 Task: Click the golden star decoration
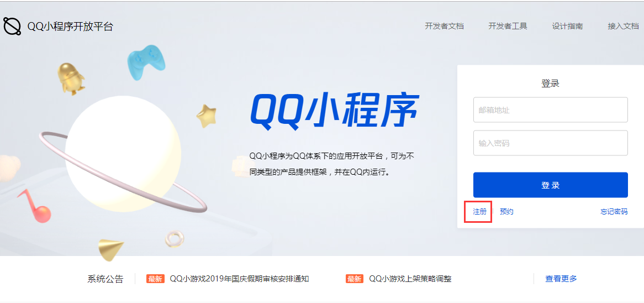pyautogui.click(x=206, y=116)
